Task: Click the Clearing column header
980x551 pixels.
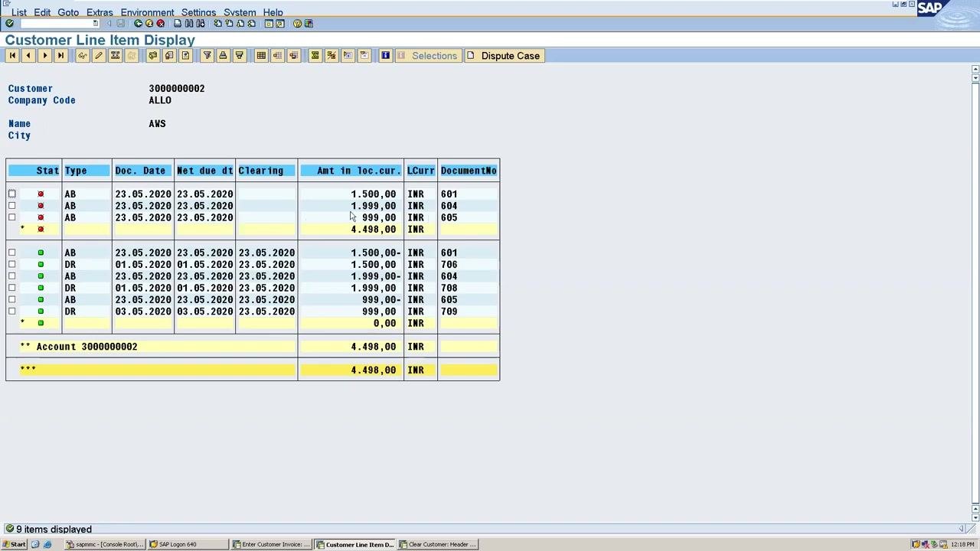Action: click(x=266, y=171)
